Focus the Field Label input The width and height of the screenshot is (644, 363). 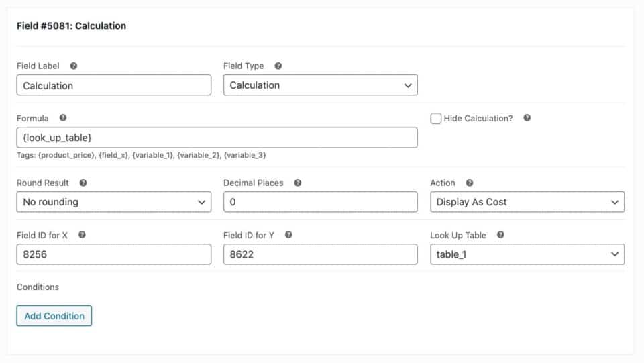tap(114, 85)
